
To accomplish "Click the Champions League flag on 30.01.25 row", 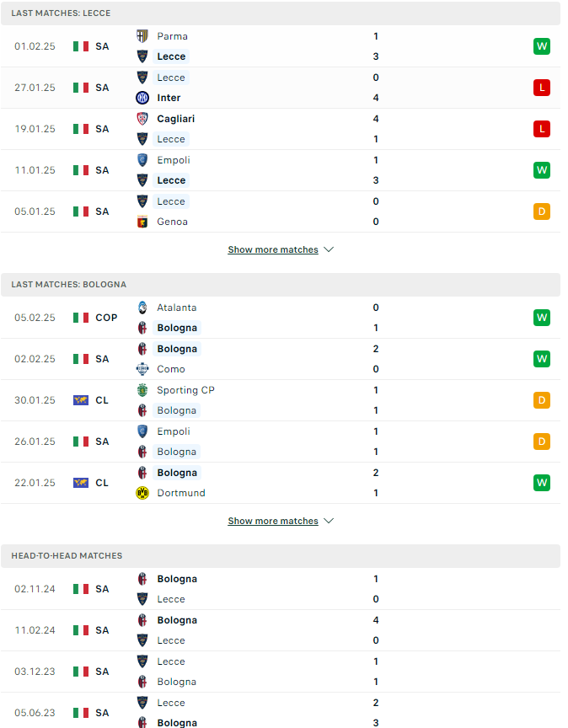I will 81,400.
